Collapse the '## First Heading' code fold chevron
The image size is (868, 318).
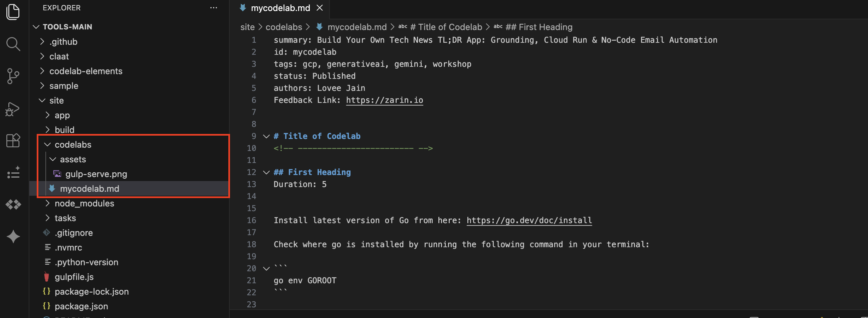pos(266,172)
